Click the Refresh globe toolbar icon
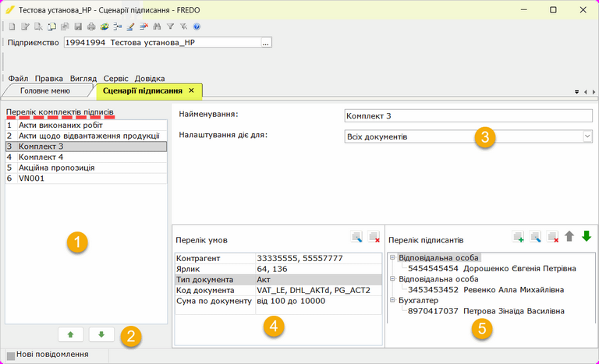The width and height of the screenshot is (599, 364). point(105,27)
